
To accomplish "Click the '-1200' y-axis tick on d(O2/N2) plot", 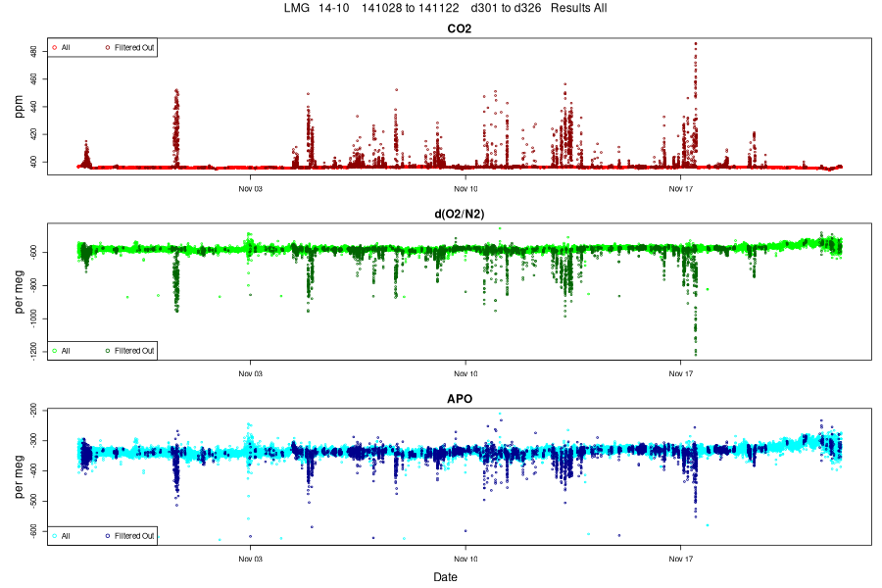I will click(33, 351).
